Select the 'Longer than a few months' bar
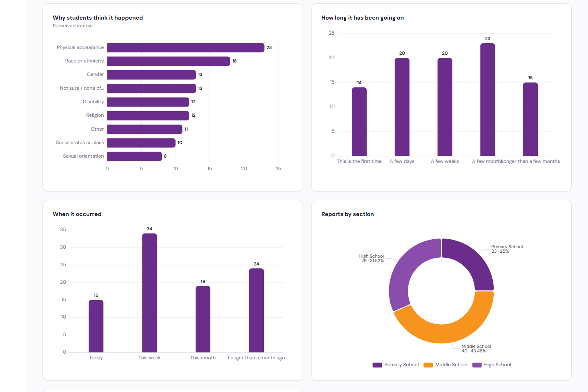 click(530, 119)
